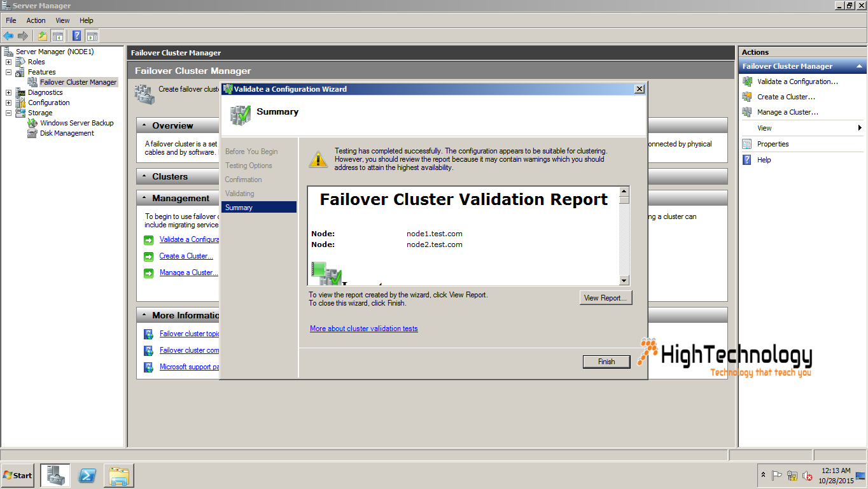Click the Server Manager (NODE1) root icon

coord(8,52)
